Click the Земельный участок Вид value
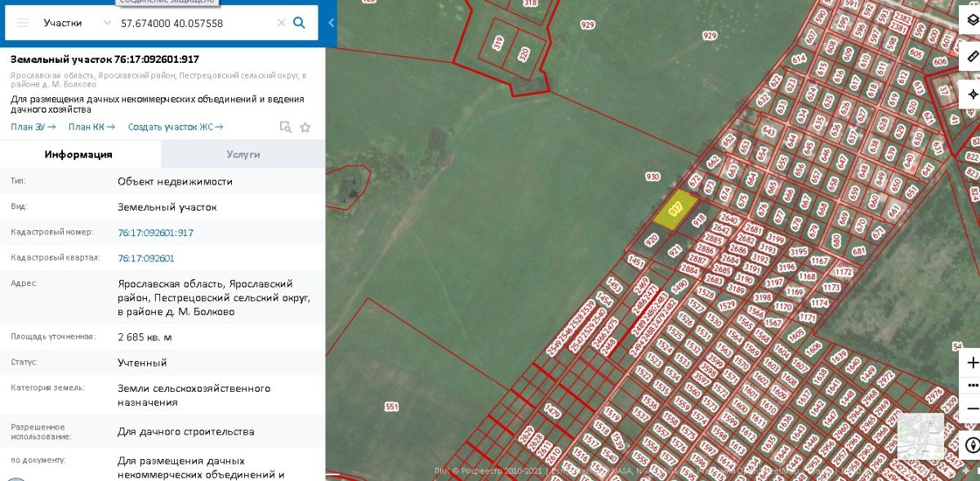980x481 pixels. [167, 207]
